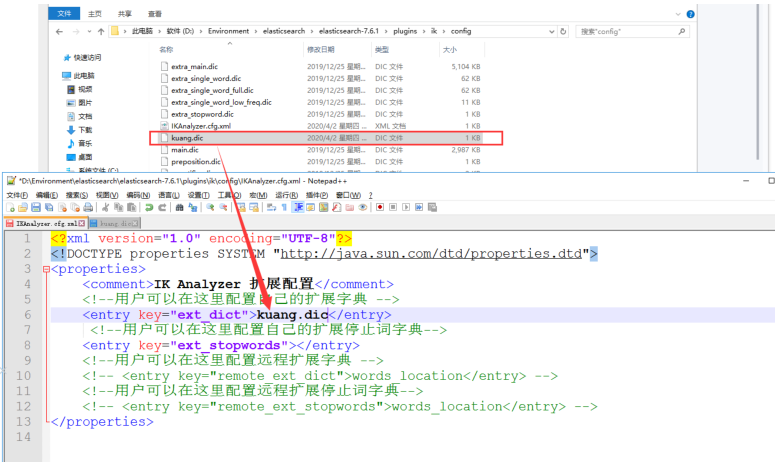
Task: Open the 查看 ribbon tab in Explorer
Action: (156, 14)
